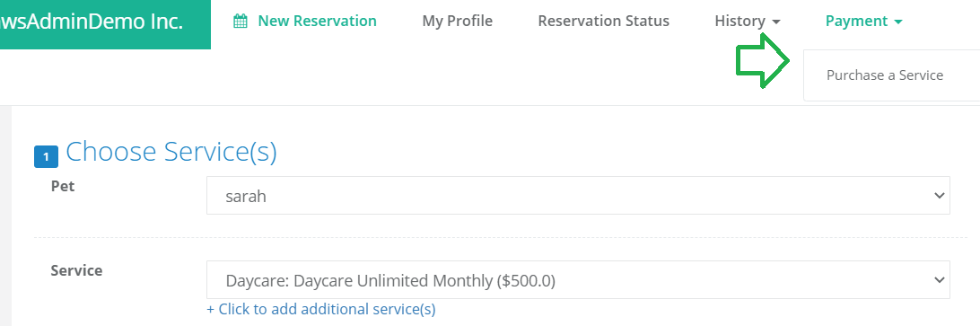Click the Pet field label

pyautogui.click(x=63, y=187)
